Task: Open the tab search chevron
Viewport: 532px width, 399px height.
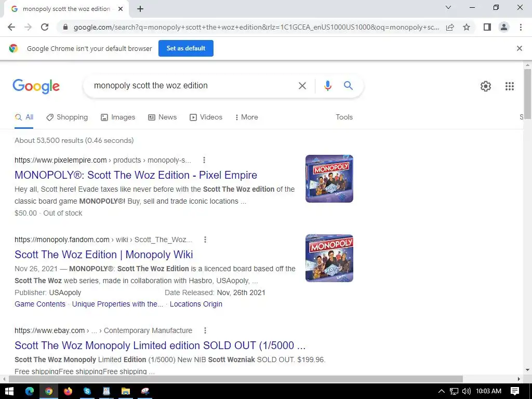Action: click(448, 7)
